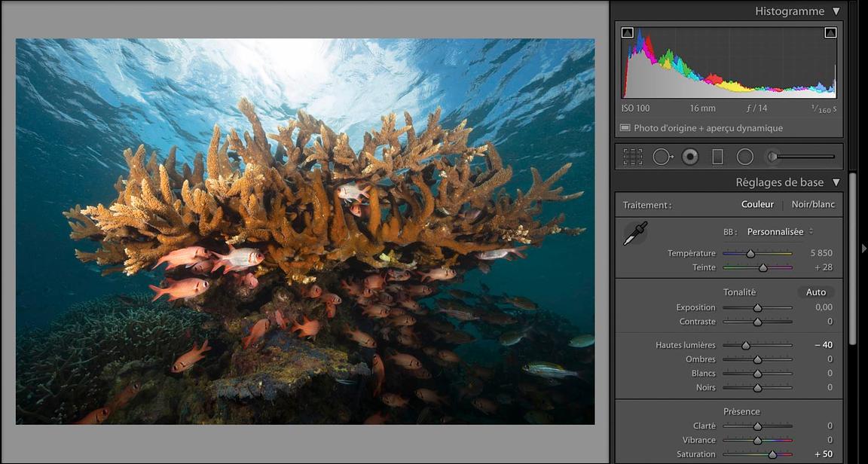Select the Graduated Filter tool

tap(717, 157)
